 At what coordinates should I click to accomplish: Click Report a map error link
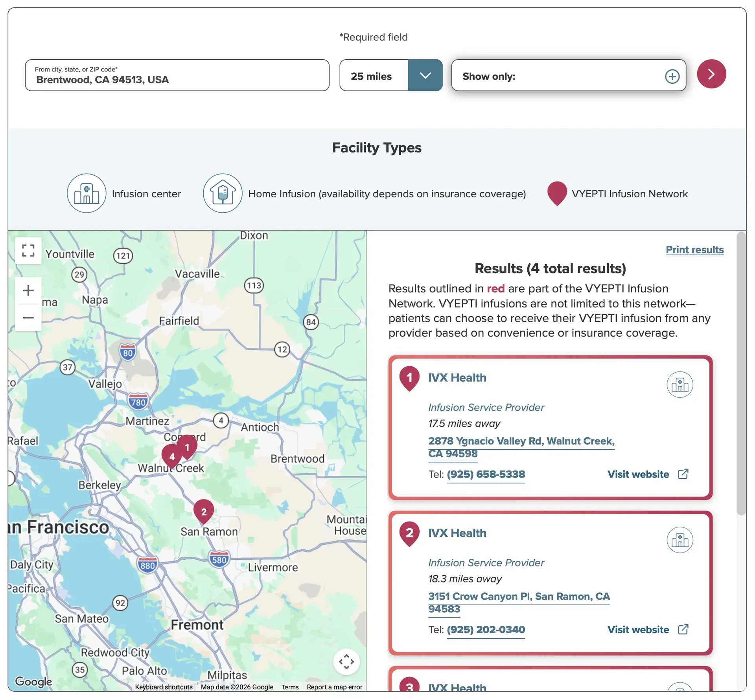coord(334,687)
